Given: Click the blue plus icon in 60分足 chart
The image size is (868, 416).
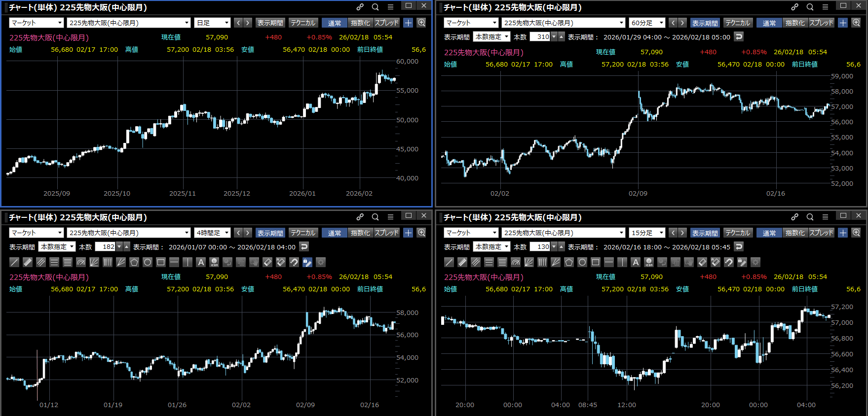Looking at the screenshot, I should [x=843, y=23].
